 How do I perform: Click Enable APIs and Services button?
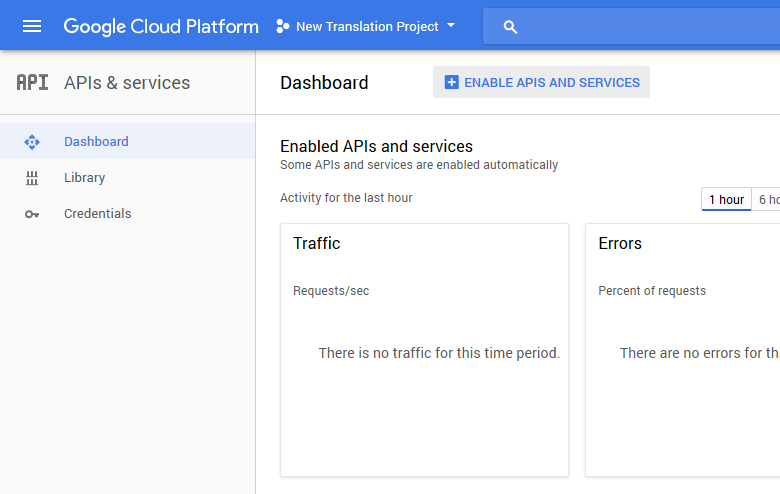pos(541,82)
